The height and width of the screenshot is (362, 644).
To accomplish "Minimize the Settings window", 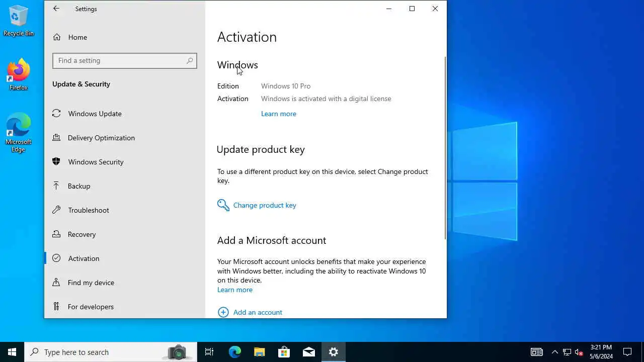I will point(389,9).
